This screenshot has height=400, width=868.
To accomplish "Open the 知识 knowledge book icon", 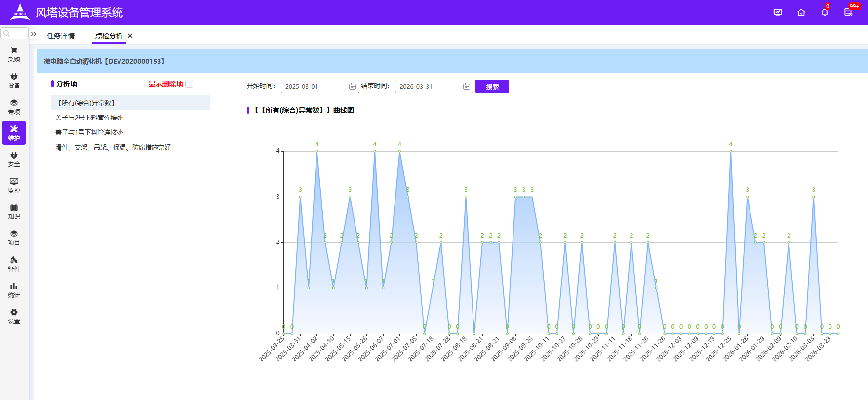I will (14, 211).
